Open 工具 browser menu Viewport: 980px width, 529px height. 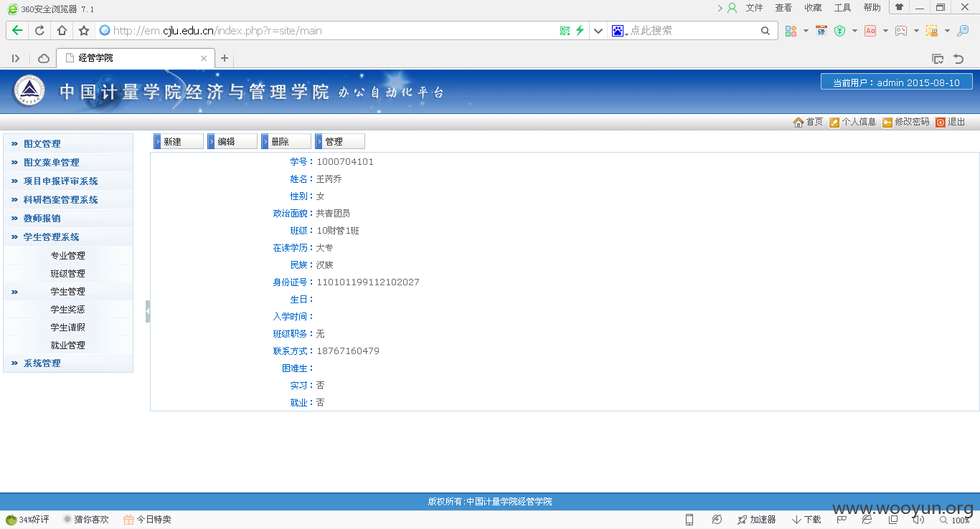(842, 8)
